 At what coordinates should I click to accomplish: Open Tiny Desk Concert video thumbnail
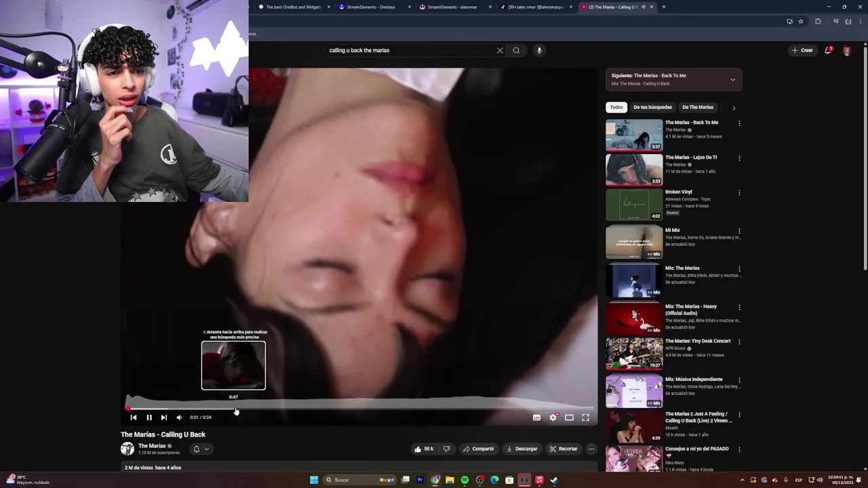tap(634, 353)
